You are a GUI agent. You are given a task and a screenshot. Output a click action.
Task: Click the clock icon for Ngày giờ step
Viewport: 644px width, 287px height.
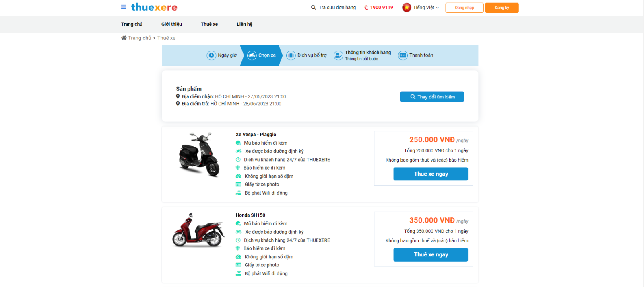pos(211,55)
